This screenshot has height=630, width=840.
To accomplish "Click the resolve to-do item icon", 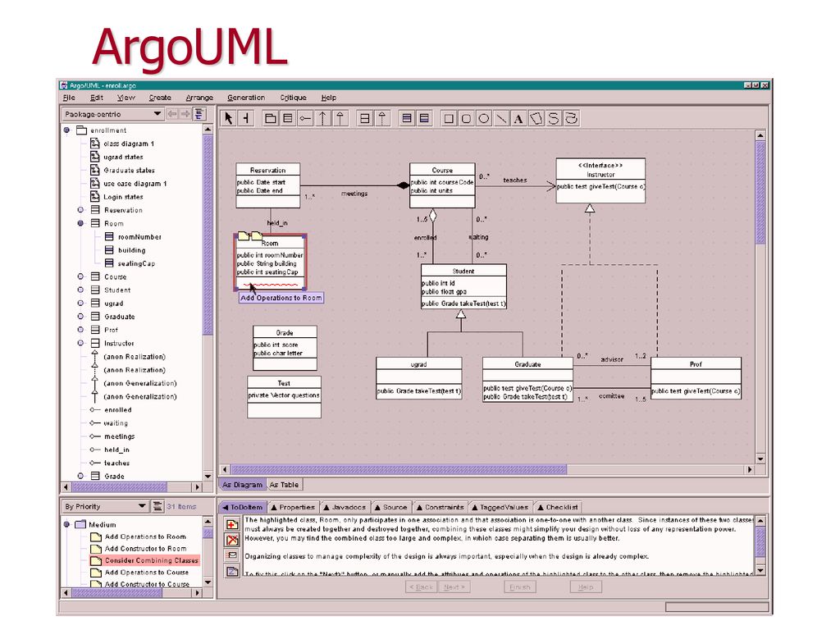I will point(232,540).
